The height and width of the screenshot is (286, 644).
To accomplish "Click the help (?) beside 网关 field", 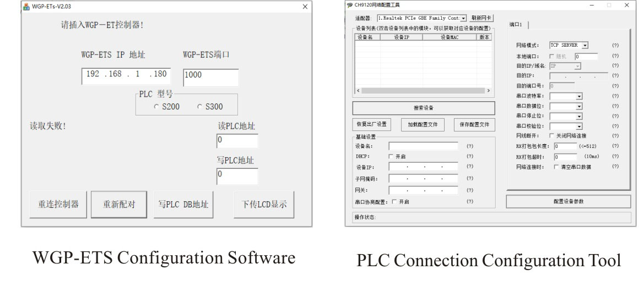I will (469, 190).
